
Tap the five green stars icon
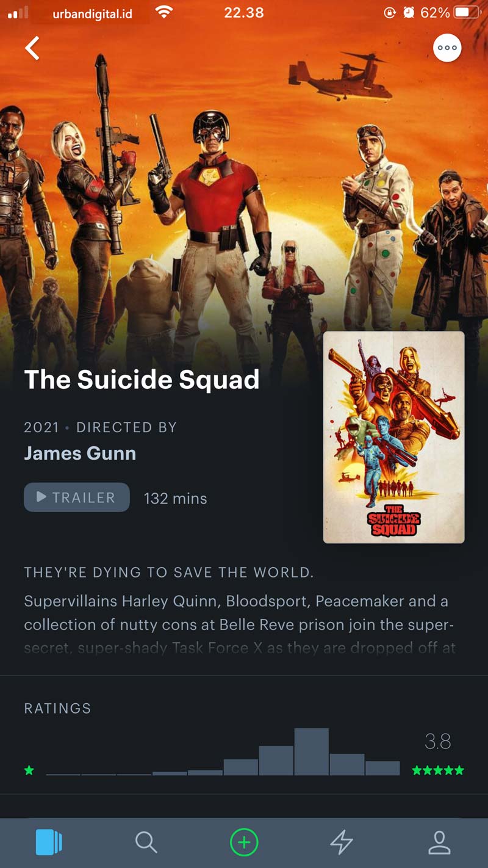point(438,770)
